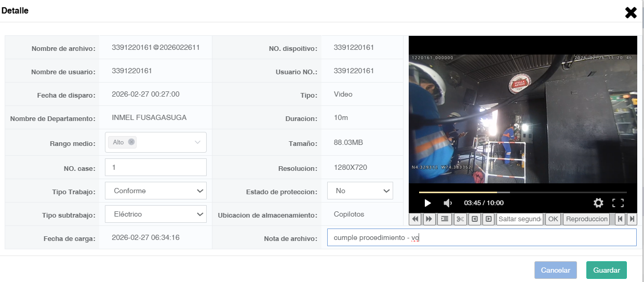Click the Usuario NO. value 3391220161

354,71
